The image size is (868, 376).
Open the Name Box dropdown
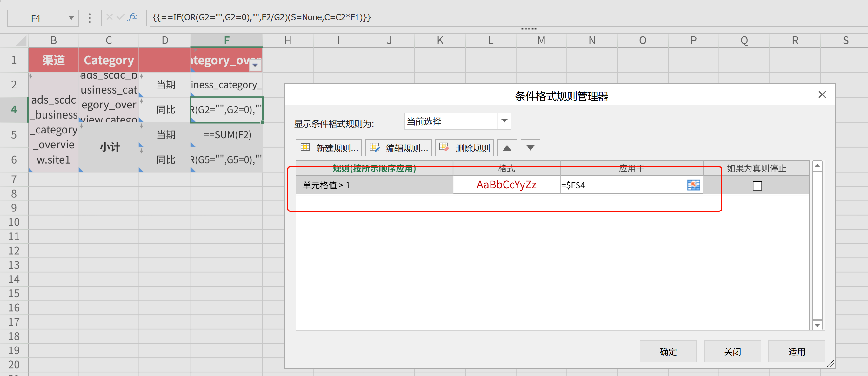[x=71, y=17]
